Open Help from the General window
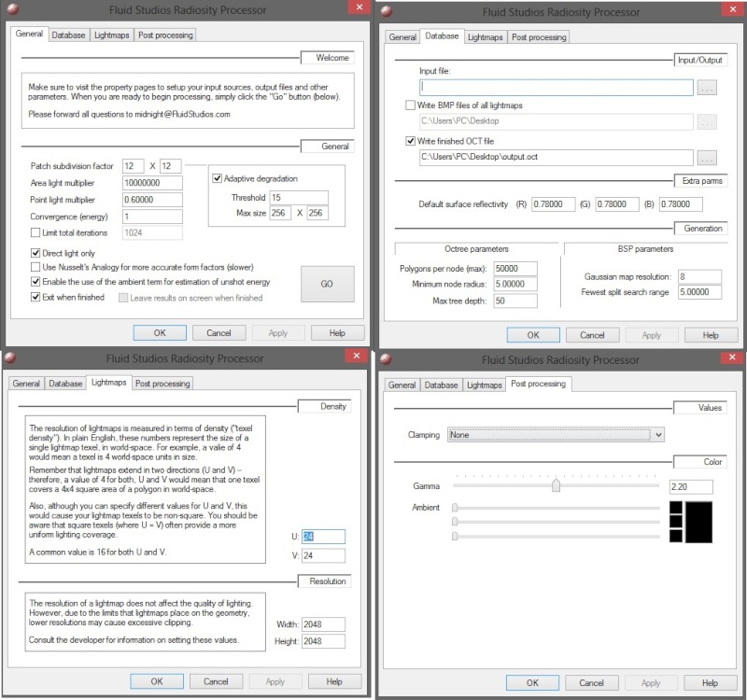 [337, 333]
